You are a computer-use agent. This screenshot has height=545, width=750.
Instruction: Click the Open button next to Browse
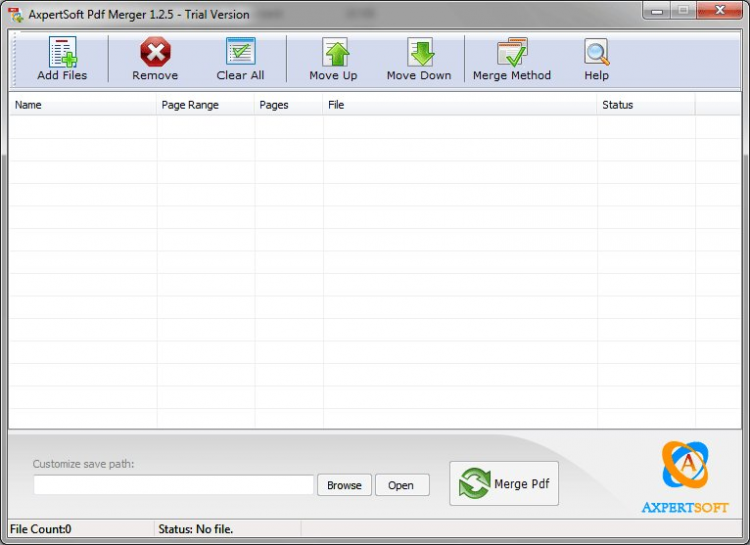point(402,485)
